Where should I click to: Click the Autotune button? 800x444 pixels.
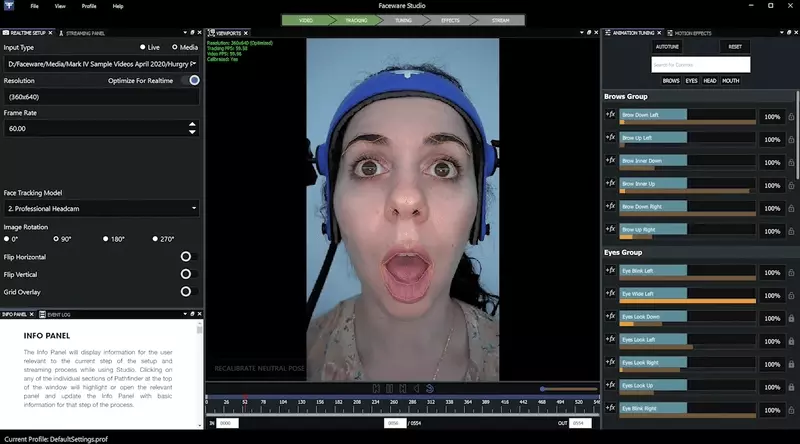667,46
